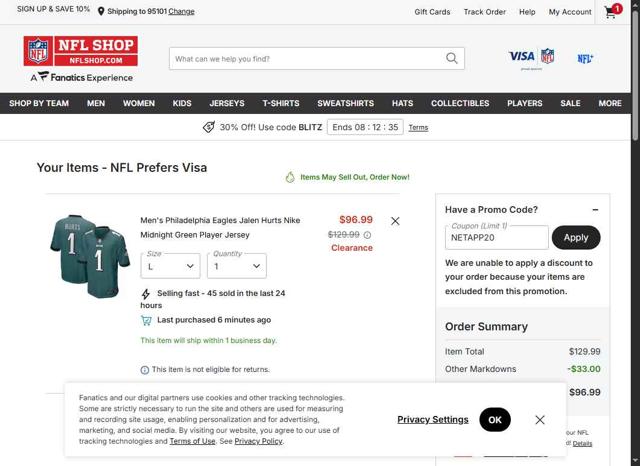
Task: Remove the Jalen Hurts jersey item
Action: (x=395, y=221)
